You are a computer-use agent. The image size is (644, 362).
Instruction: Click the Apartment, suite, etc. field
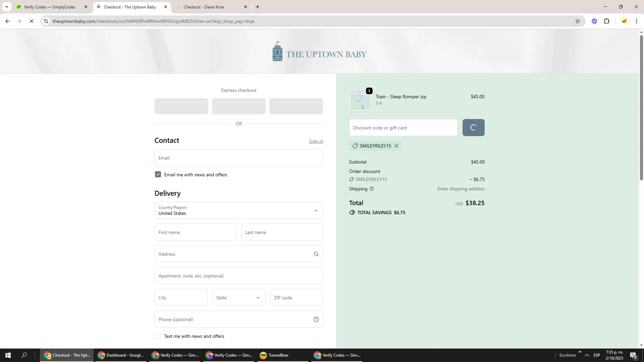(x=239, y=276)
